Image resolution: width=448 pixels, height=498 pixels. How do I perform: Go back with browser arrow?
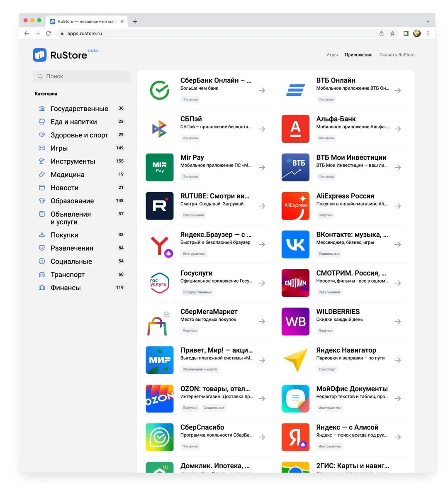[x=27, y=34]
